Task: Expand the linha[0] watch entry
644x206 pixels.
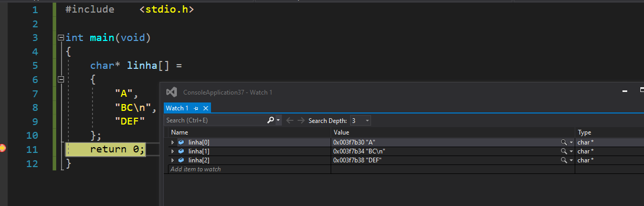Action: [x=173, y=142]
